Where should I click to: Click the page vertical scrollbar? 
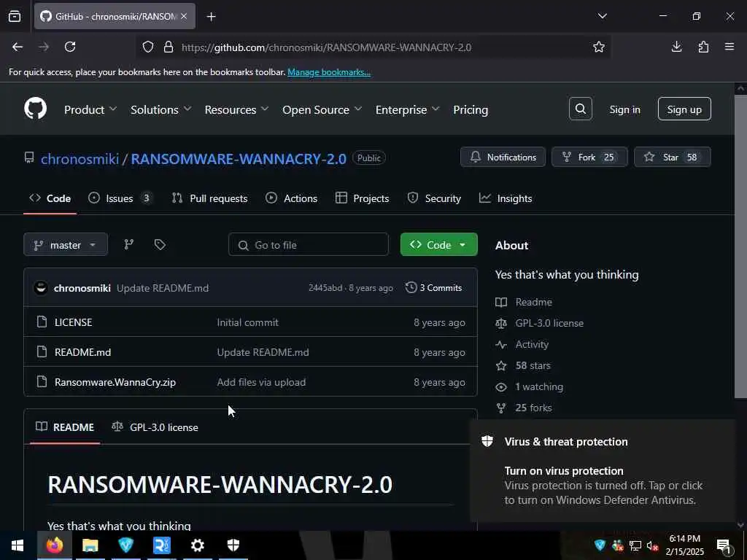(x=740, y=245)
